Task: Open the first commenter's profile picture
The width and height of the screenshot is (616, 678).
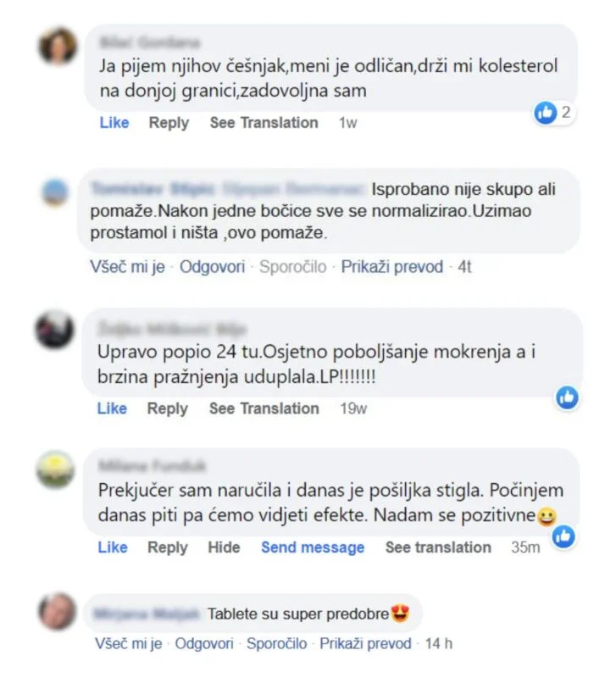Action: 58,47
